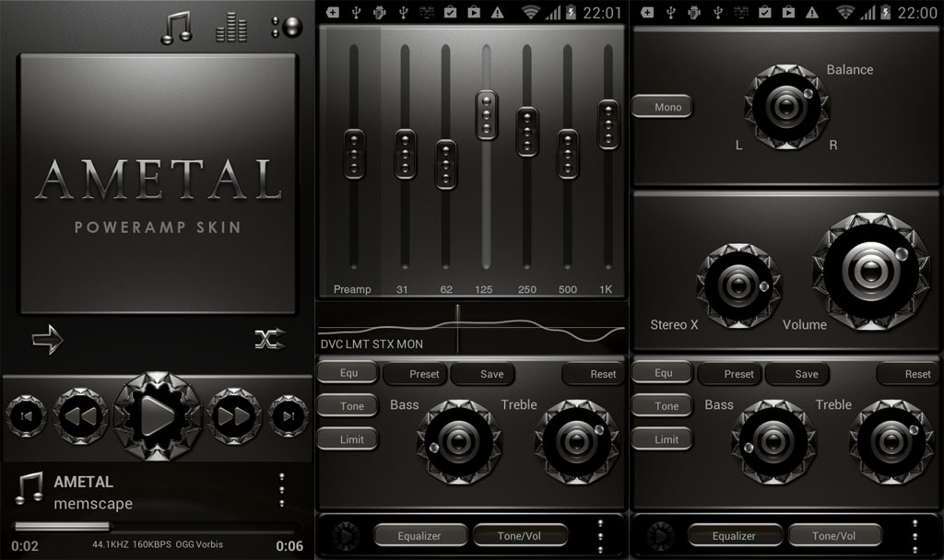Click the note icon beside AMETAL track title
Image resolution: width=944 pixels, height=560 pixels.
(29, 488)
